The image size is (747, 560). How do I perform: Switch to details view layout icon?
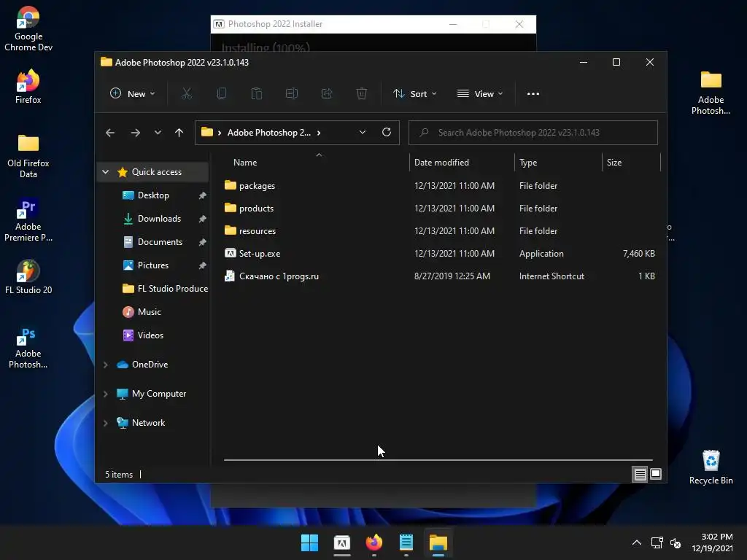(640, 474)
